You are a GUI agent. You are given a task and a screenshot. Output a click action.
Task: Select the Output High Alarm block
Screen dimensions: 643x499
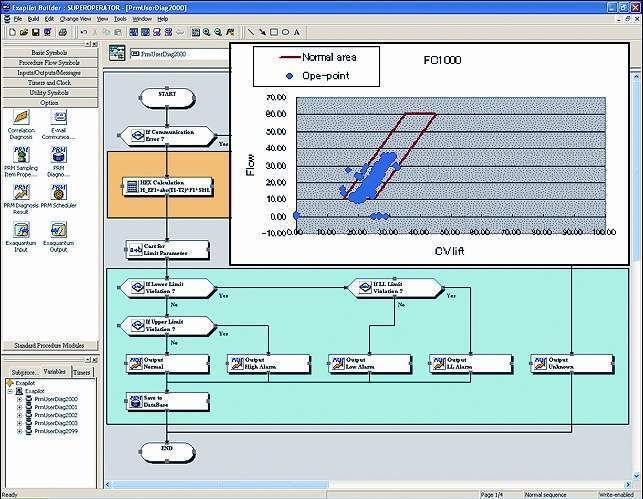coord(269,363)
